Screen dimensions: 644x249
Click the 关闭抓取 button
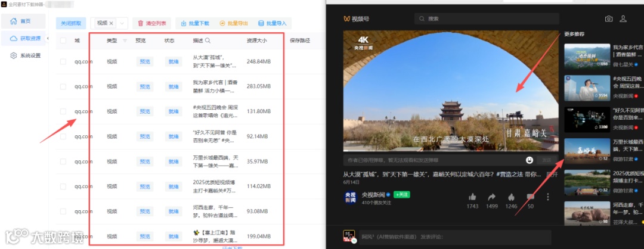(72, 23)
